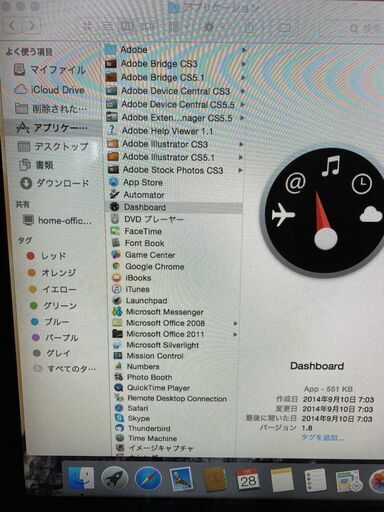Click the Finder face icon in Dock
This screenshot has width=384, height=512.
(81, 478)
